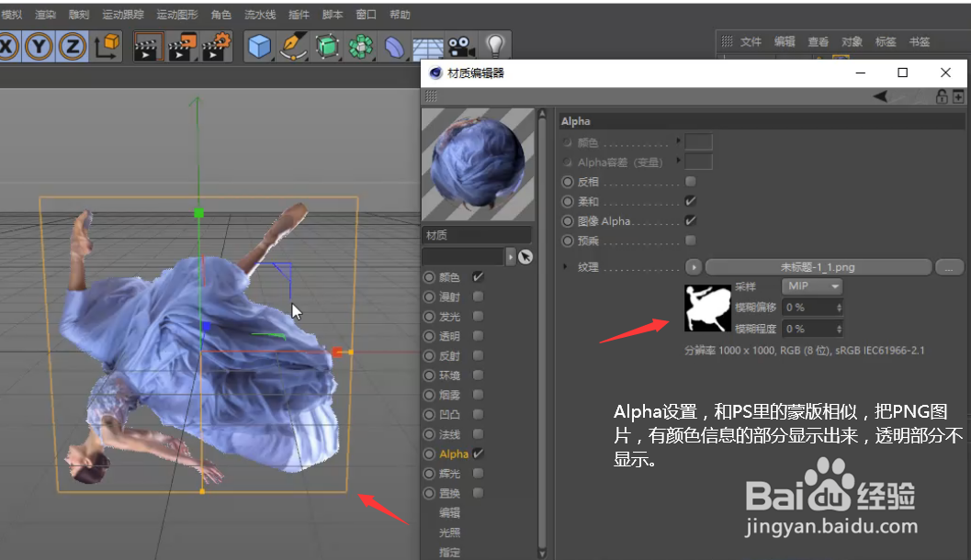Enable the 反相 invert checkbox
This screenshot has width=971, height=560.
[691, 181]
